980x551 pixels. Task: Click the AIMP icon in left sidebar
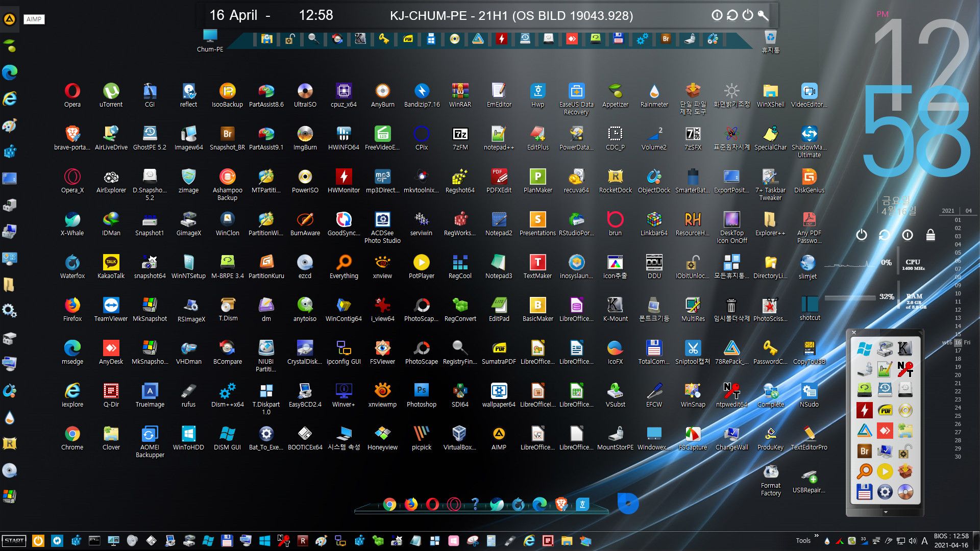9,19
